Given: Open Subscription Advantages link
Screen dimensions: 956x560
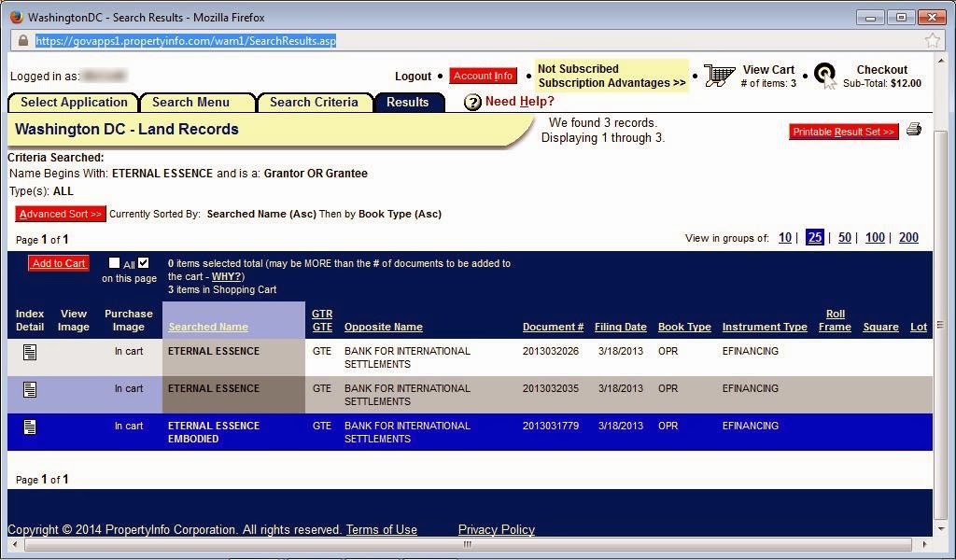Looking at the screenshot, I should tap(612, 83).
